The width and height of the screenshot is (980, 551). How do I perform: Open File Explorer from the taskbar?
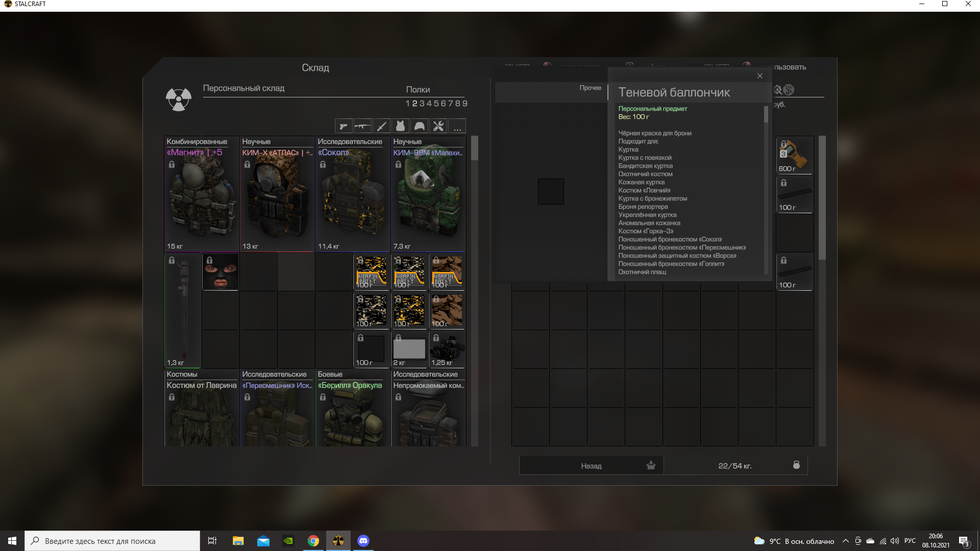coord(238,541)
